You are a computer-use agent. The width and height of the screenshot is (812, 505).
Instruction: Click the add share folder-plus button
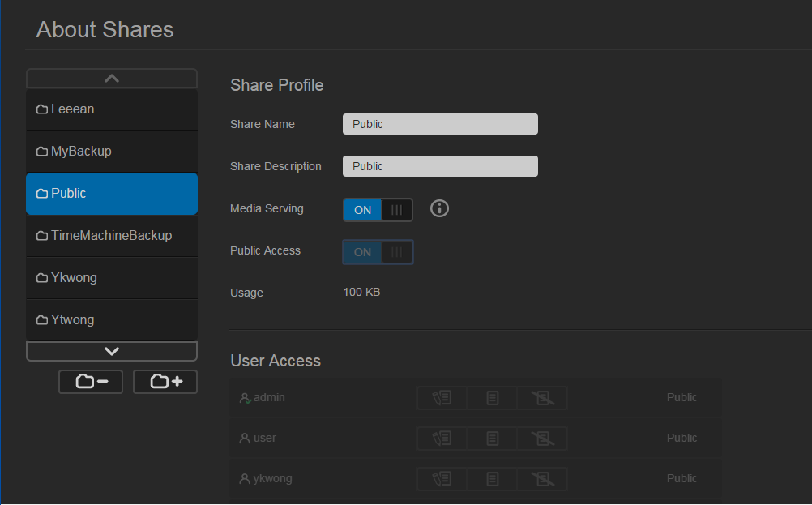[165, 382]
